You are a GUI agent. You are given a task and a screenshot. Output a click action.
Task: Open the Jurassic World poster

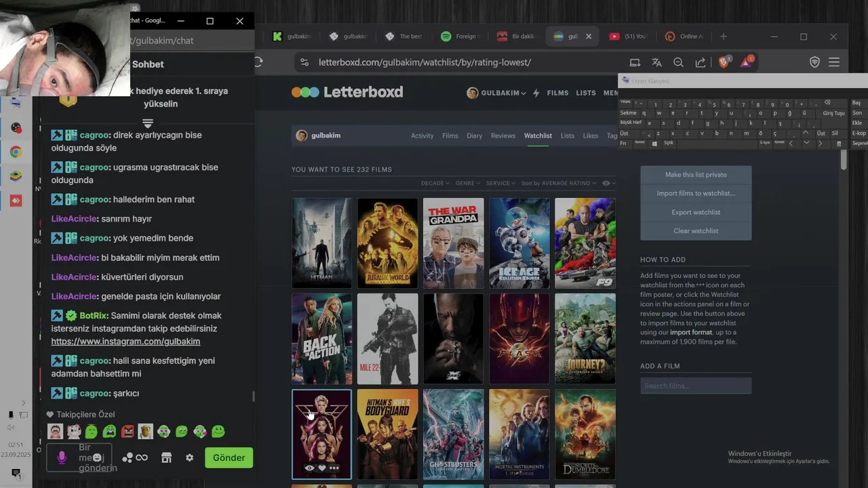pos(388,243)
